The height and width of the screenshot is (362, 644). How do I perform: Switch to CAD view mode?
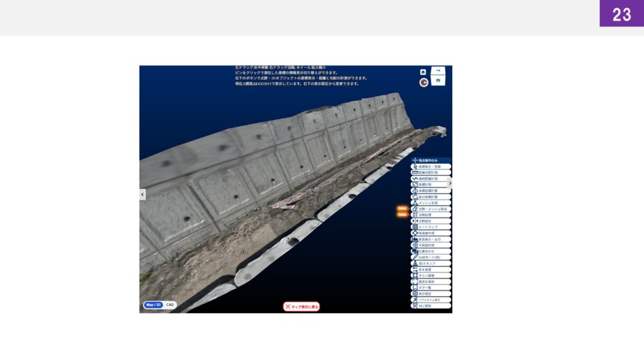[170, 305]
